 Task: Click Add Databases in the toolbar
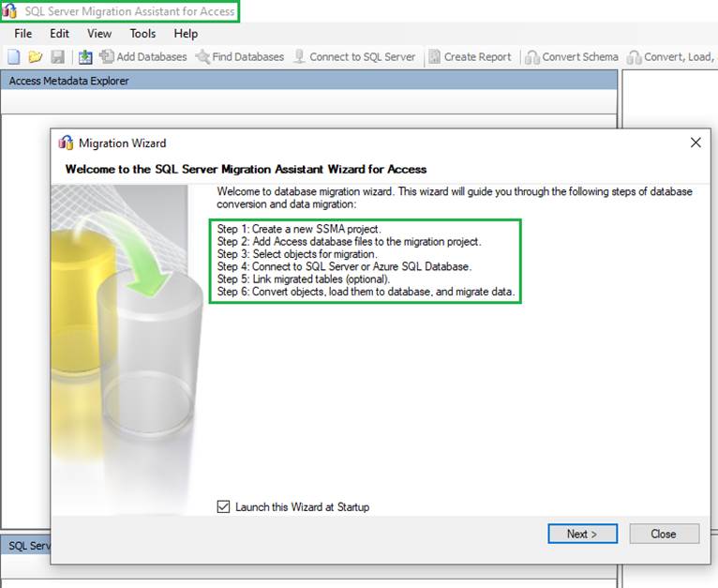[x=143, y=56]
